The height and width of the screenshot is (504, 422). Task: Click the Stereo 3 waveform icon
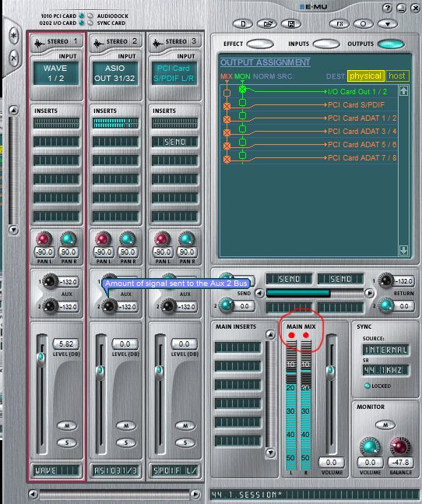[157, 43]
